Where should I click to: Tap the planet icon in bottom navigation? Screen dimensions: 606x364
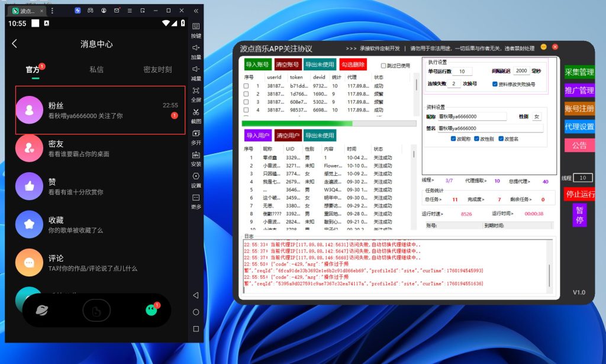[x=41, y=310]
